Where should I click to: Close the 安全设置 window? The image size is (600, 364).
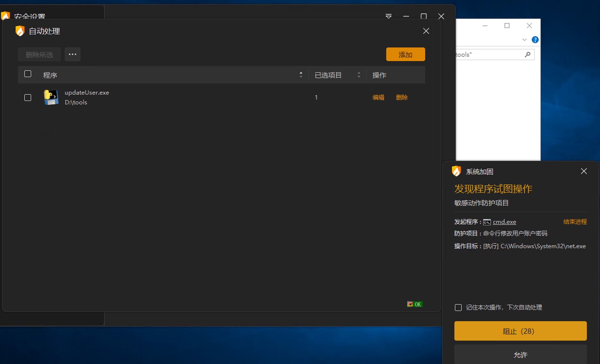tap(441, 16)
